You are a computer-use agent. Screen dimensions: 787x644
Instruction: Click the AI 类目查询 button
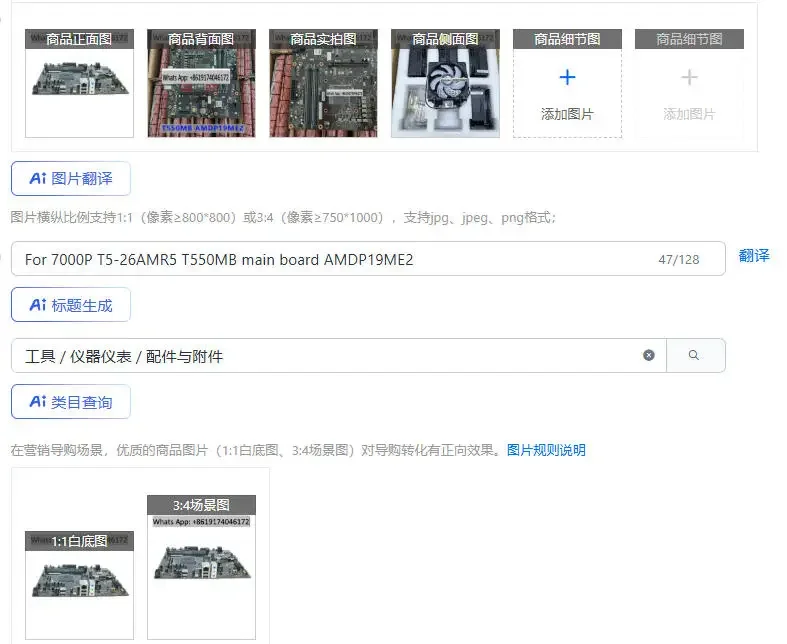tap(71, 402)
